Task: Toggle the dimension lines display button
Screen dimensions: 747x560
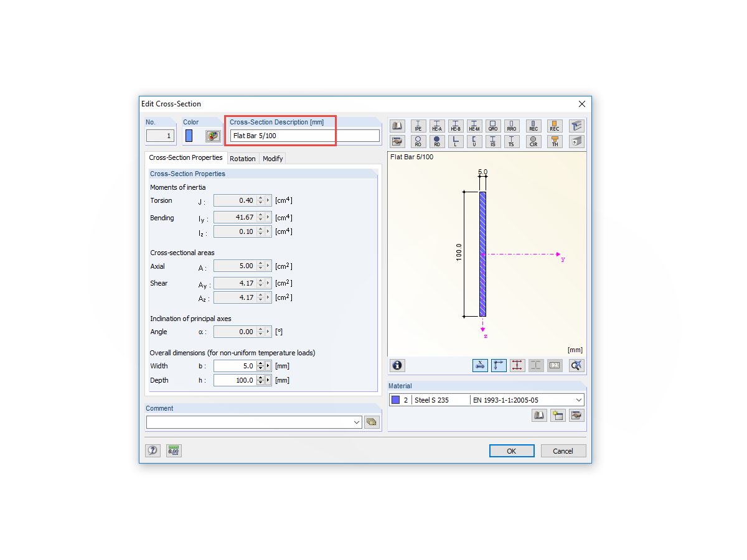Action: tap(480, 365)
